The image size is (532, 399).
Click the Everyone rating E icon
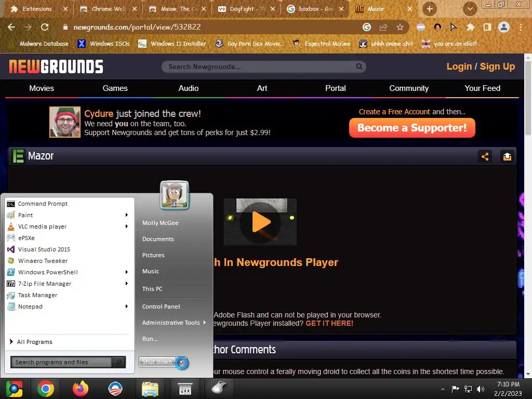tap(18, 156)
